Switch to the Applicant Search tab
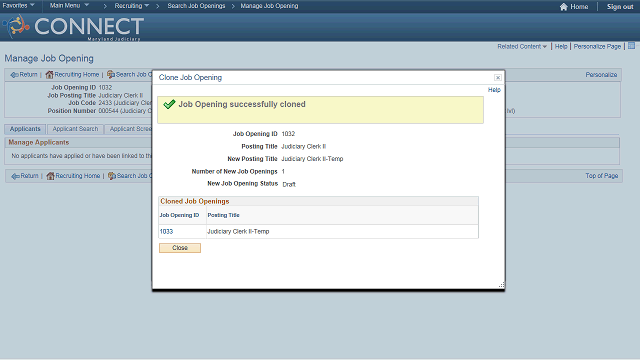The height and width of the screenshot is (360, 640). click(x=75, y=129)
